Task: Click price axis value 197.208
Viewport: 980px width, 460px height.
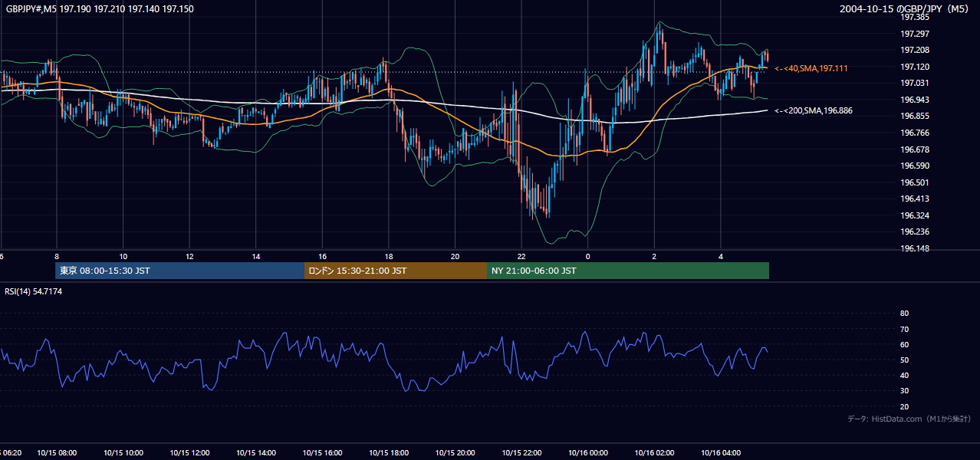Action: (x=915, y=50)
